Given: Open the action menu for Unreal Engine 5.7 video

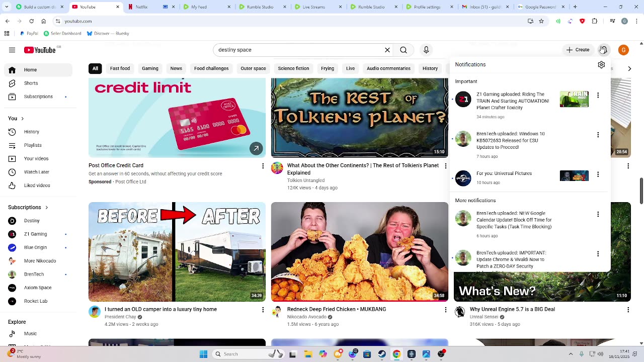Looking at the screenshot, I should [x=628, y=310].
